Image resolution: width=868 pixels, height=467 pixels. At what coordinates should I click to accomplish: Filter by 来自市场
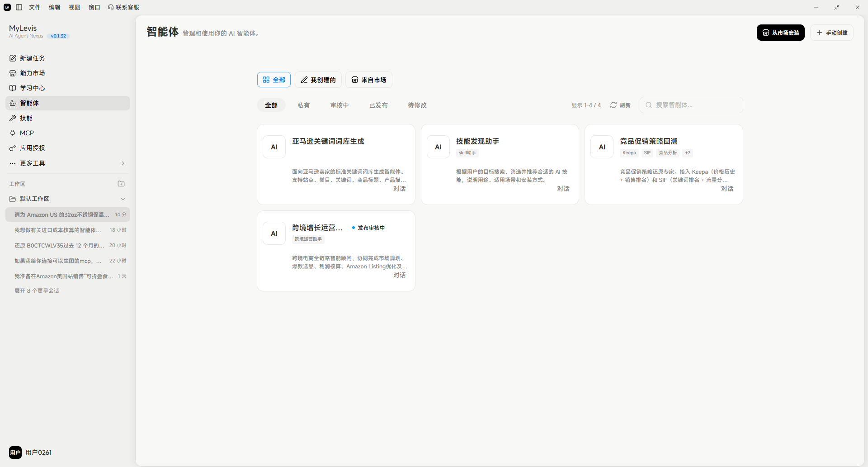(369, 80)
